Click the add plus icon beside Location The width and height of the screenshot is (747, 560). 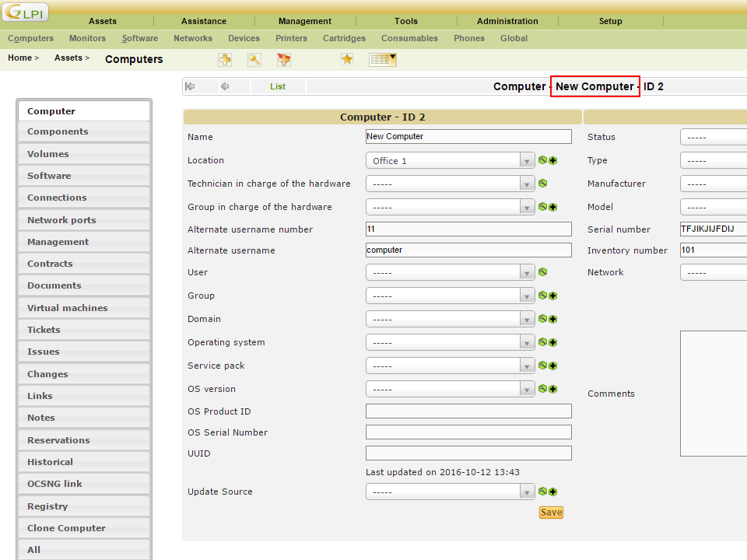tap(552, 160)
